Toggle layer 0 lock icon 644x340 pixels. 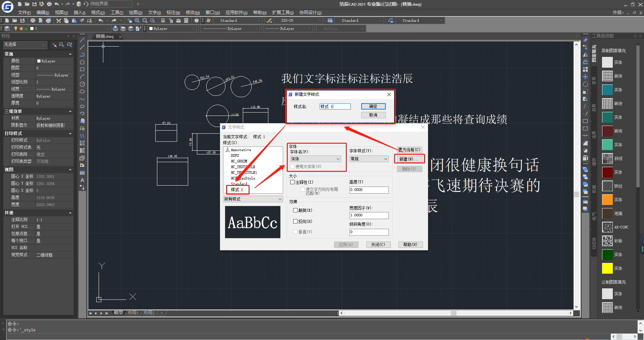coord(26,28)
